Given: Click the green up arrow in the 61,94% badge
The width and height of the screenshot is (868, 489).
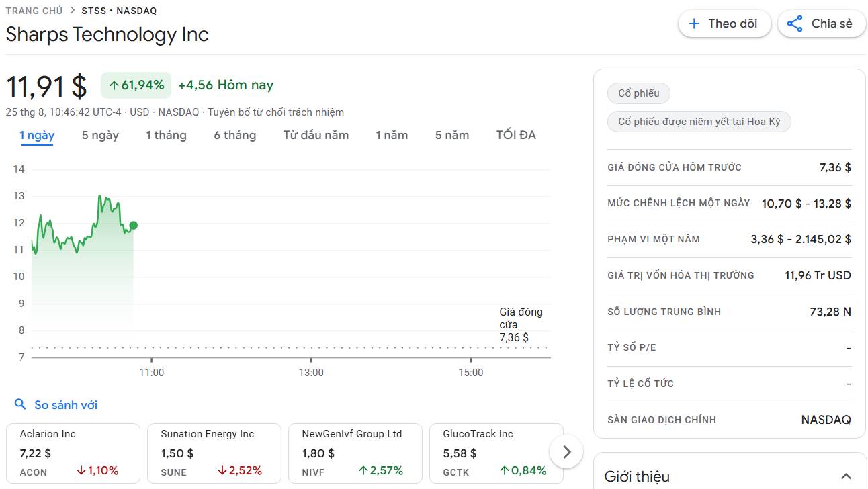Looking at the screenshot, I should tap(114, 85).
